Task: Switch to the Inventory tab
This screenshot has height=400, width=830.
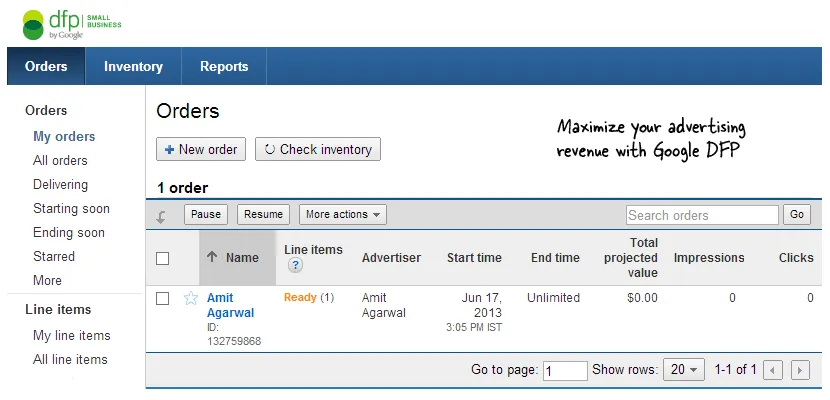Action: pos(133,67)
